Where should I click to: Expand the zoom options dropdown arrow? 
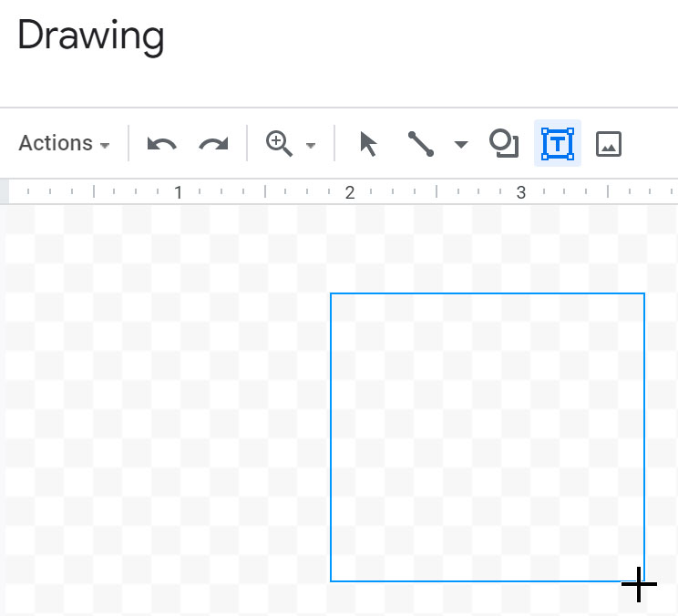click(311, 145)
